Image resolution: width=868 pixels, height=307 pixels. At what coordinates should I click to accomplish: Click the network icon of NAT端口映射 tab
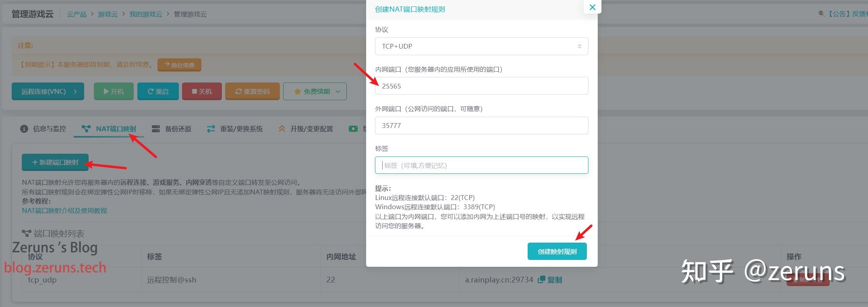86,129
